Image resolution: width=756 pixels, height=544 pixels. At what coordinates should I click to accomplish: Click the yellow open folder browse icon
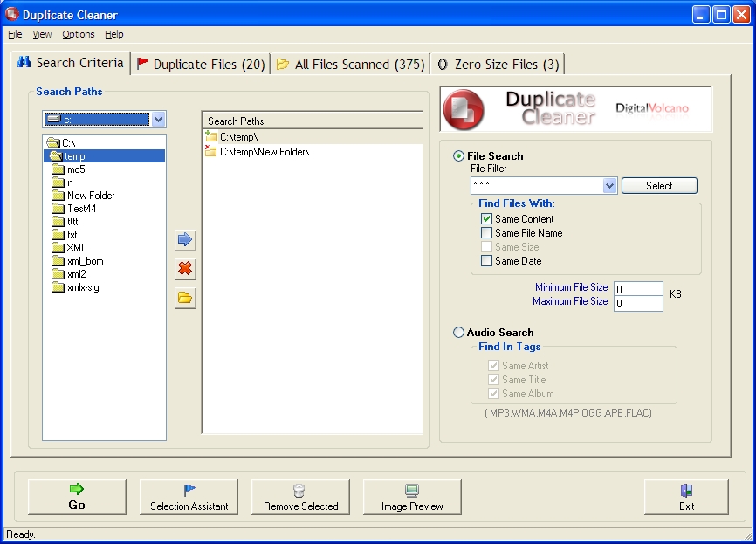tap(185, 298)
